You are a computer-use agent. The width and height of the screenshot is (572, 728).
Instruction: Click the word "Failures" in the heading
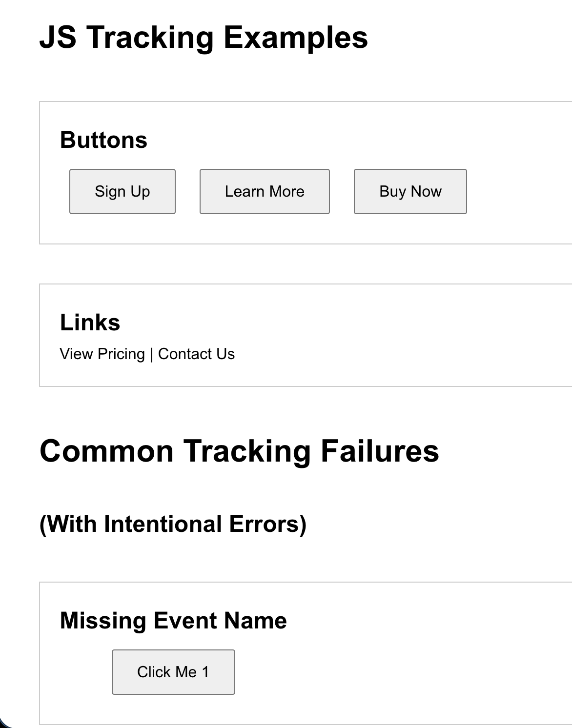(x=380, y=451)
